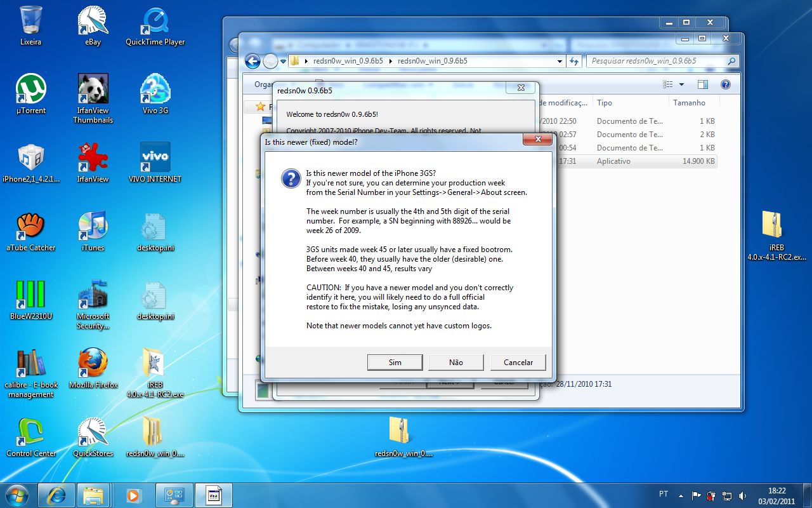
Task: Select the QuickStores desktop shortcut
Action: point(93,438)
